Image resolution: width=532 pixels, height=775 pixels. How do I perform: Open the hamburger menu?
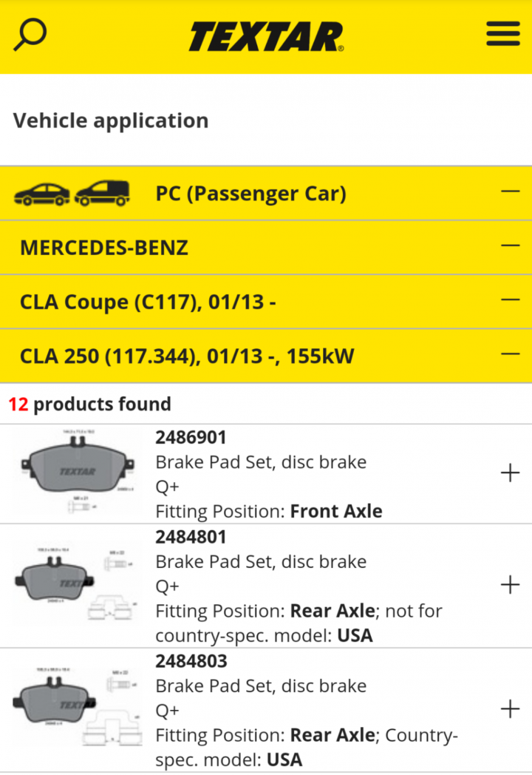point(503,33)
